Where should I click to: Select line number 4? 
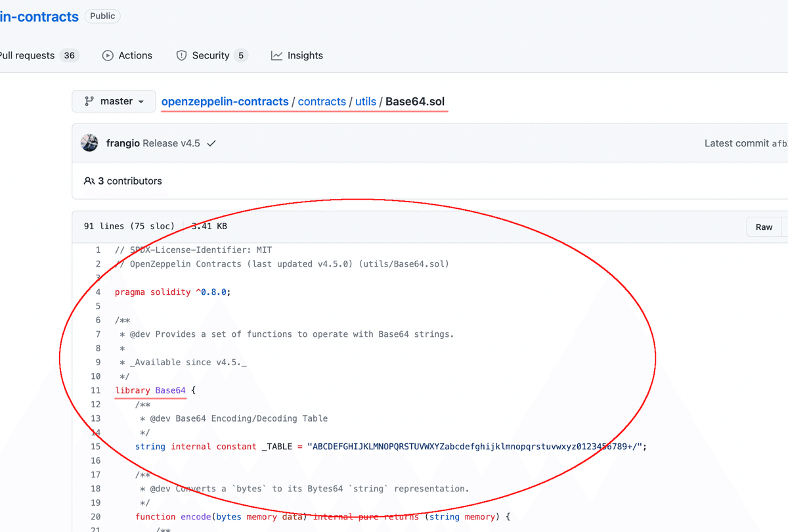pyautogui.click(x=98, y=292)
